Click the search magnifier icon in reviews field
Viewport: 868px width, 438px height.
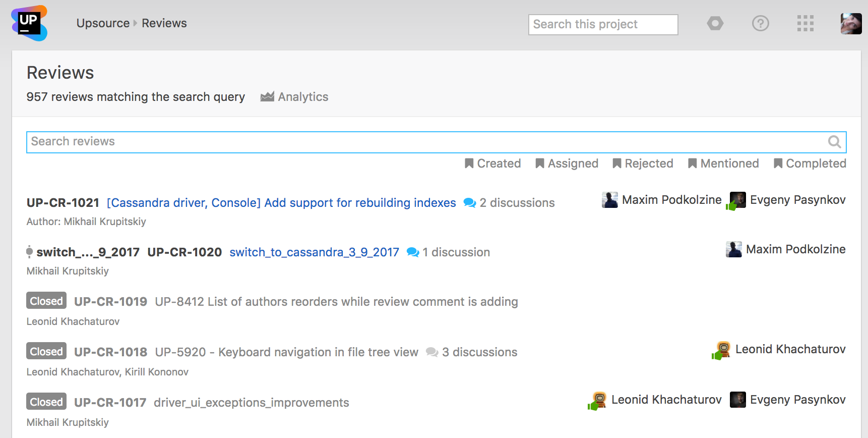point(834,142)
